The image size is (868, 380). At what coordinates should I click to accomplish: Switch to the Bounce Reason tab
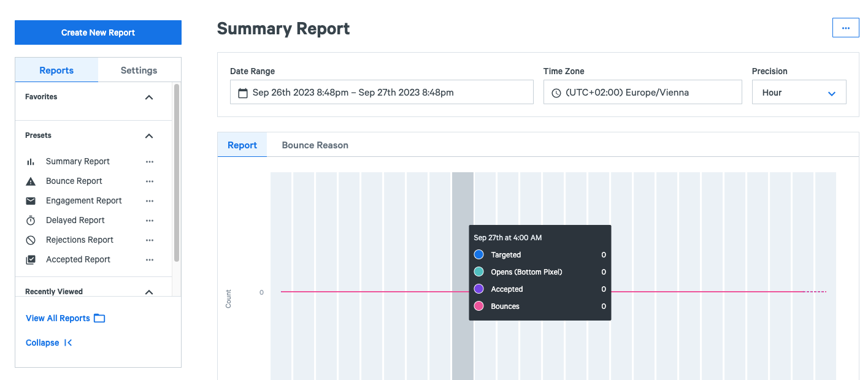[x=315, y=145]
